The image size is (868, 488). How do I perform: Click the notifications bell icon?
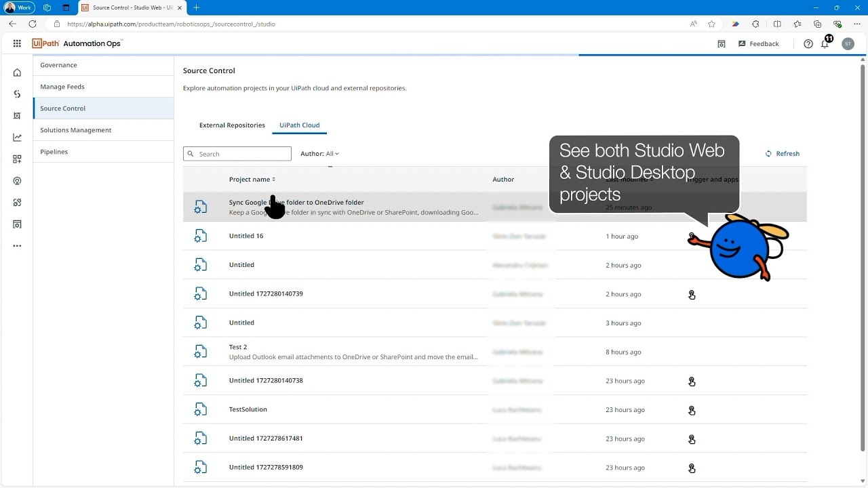[825, 44]
